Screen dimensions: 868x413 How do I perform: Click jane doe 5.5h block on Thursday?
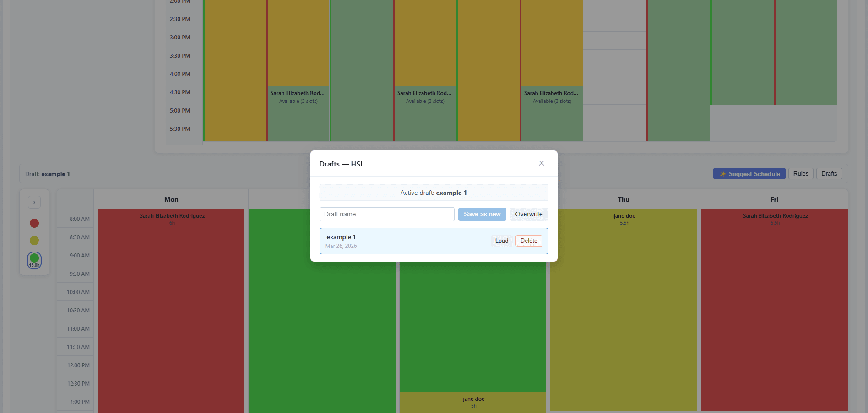coord(624,310)
